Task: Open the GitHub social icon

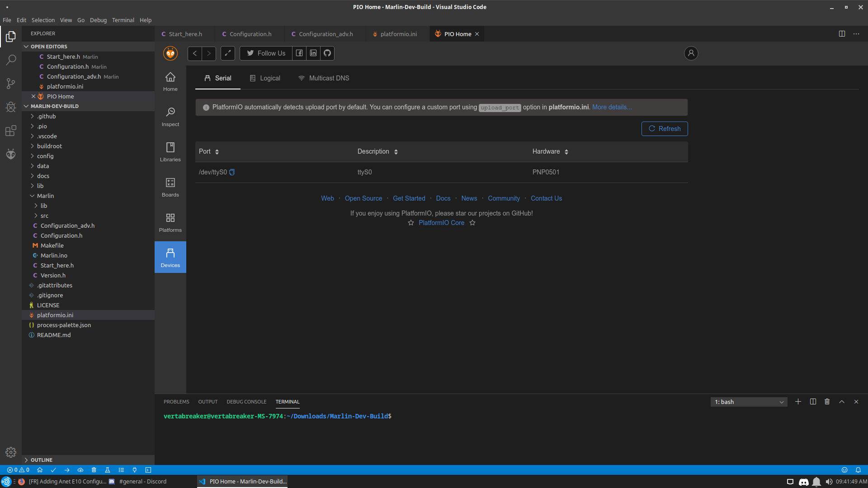Action: click(x=327, y=53)
